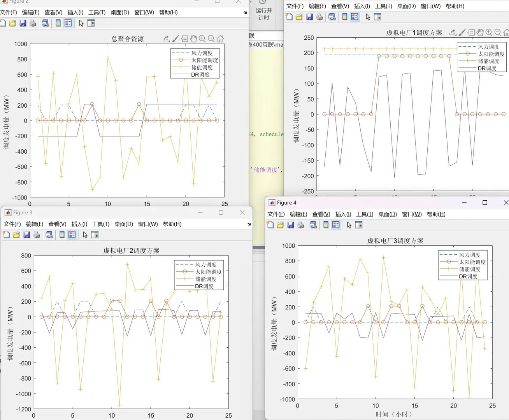This screenshot has height=420, width=509.
Task: Click the 虚拟电厂3调度方案 plot title
Action: [x=395, y=241]
